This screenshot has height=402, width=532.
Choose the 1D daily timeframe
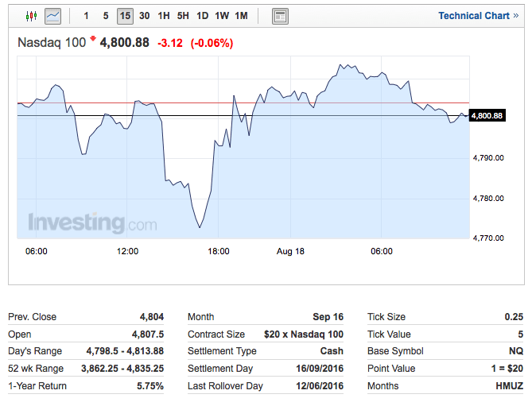point(203,16)
